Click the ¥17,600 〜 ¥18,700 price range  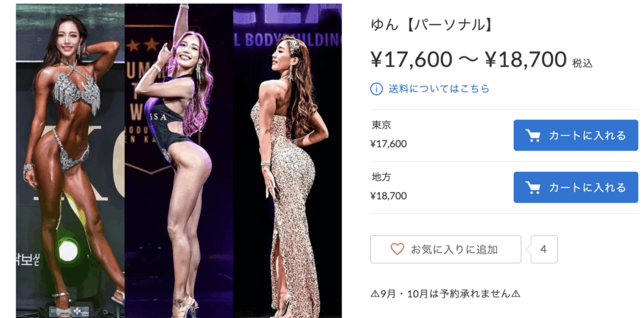click(469, 60)
